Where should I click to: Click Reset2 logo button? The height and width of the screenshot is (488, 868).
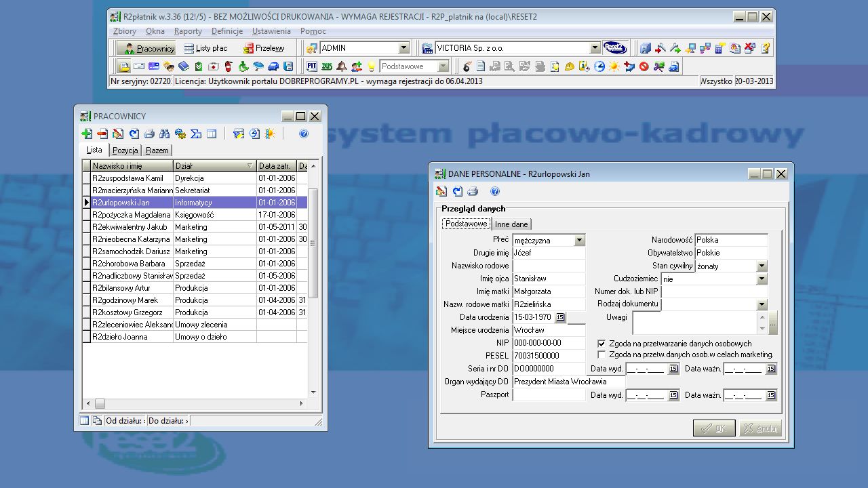point(615,48)
